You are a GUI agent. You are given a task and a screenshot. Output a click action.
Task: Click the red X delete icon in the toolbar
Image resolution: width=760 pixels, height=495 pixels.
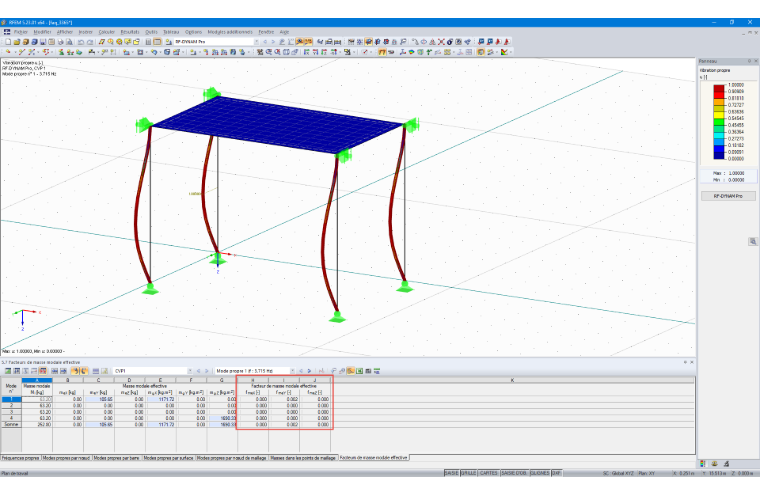pos(441,42)
